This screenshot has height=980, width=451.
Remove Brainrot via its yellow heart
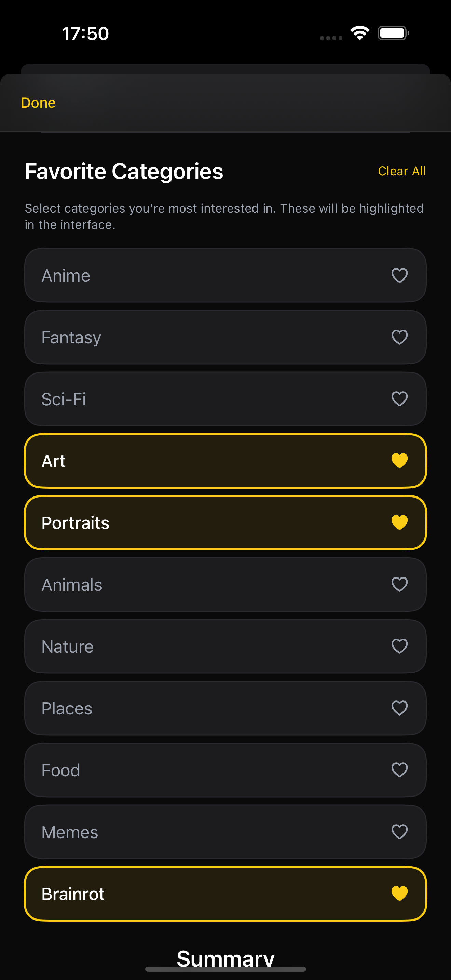399,894
